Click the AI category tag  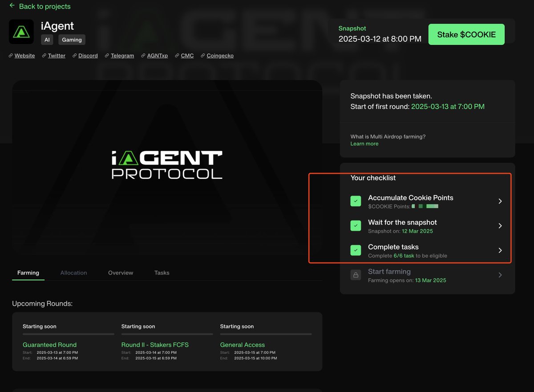click(47, 40)
